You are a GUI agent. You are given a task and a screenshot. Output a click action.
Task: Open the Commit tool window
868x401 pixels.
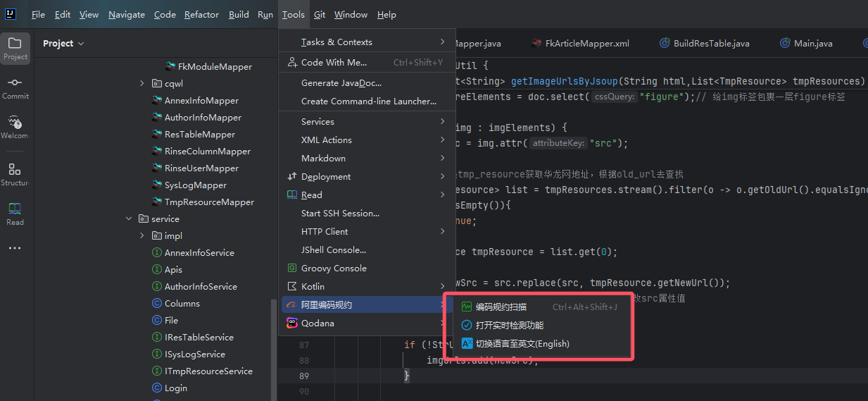point(15,87)
